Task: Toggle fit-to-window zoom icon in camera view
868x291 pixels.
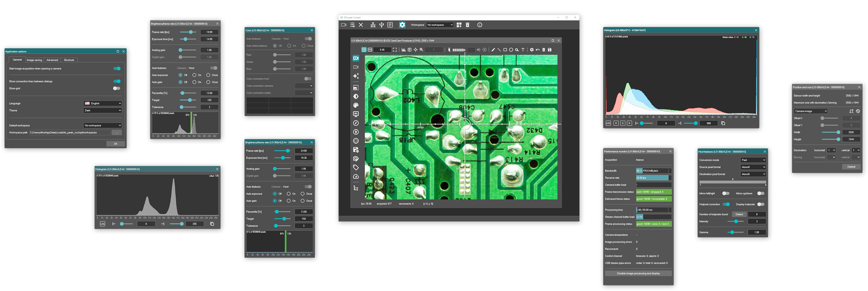Action: click(364, 50)
